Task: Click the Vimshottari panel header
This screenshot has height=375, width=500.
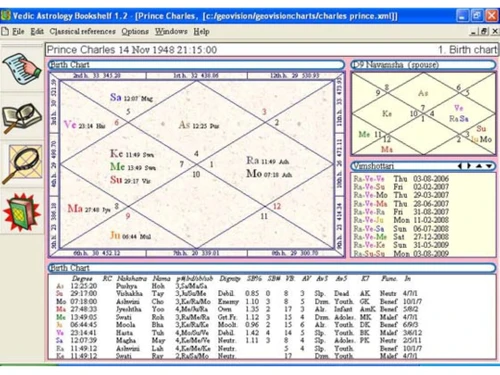Action: click(x=423, y=166)
